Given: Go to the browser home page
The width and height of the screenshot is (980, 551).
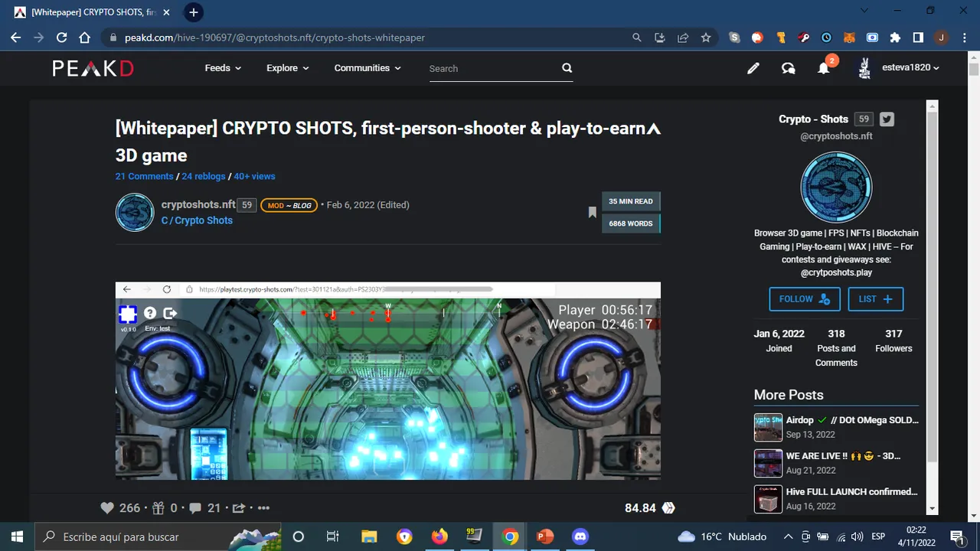Looking at the screenshot, I should (x=85, y=37).
